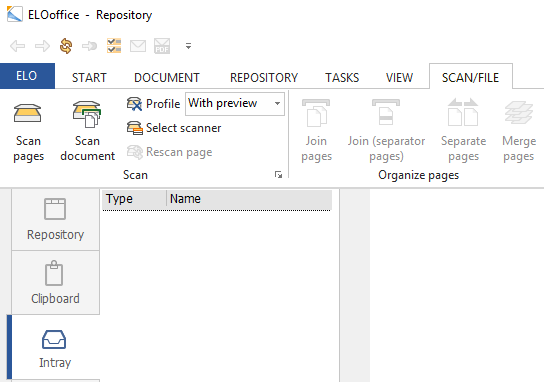Select the SCAN/FILE ribbon tab
Image resolution: width=544 pixels, height=382 pixels.
(470, 77)
